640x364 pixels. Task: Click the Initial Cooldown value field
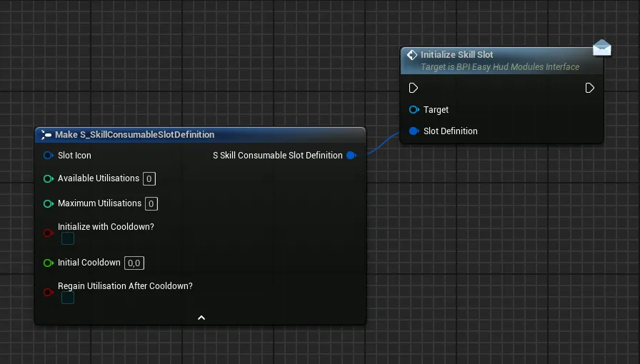[134, 263]
